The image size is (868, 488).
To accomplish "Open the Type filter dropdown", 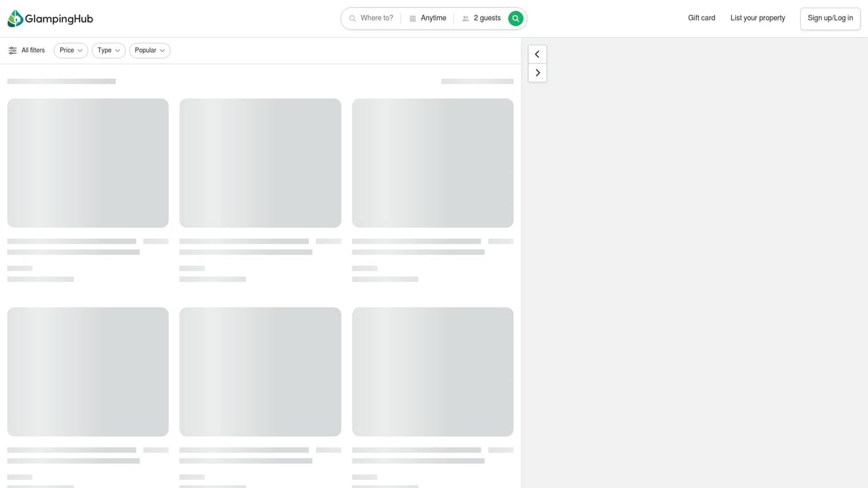I will click(109, 51).
